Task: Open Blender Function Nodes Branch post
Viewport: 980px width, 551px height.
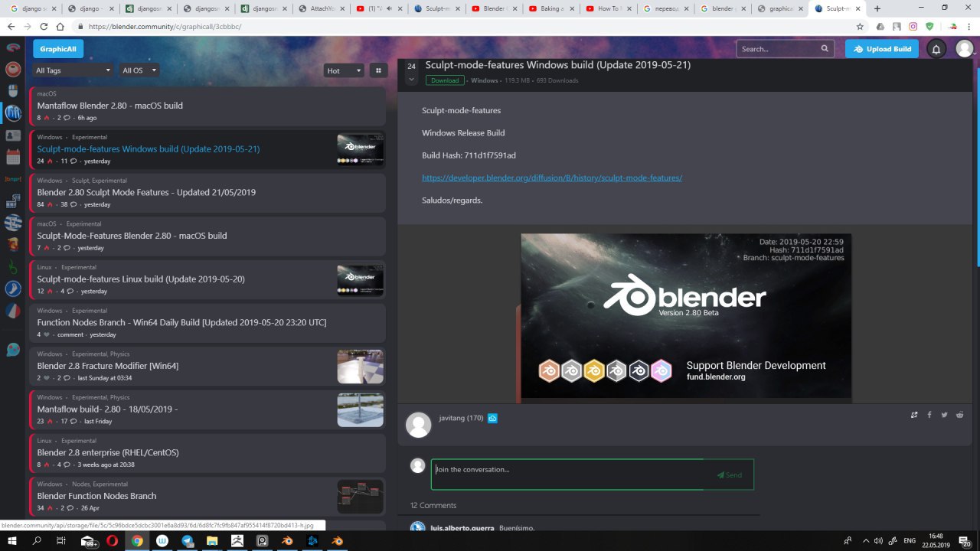Action: [96, 496]
